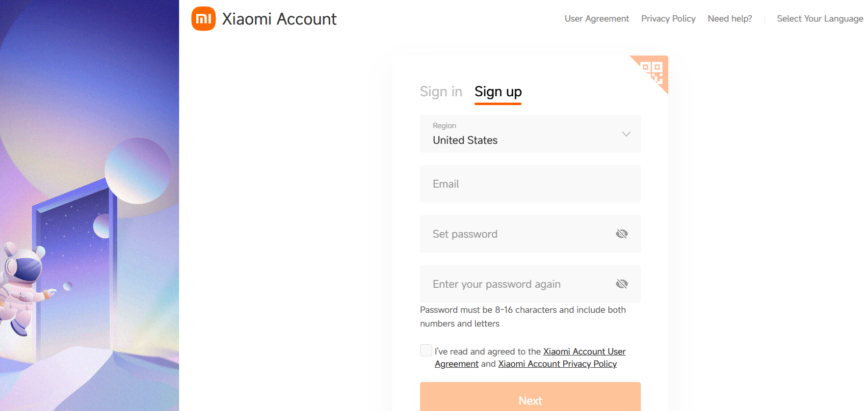The image size is (868, 411).
Task: Show the Set password field text
Action: 622,234
